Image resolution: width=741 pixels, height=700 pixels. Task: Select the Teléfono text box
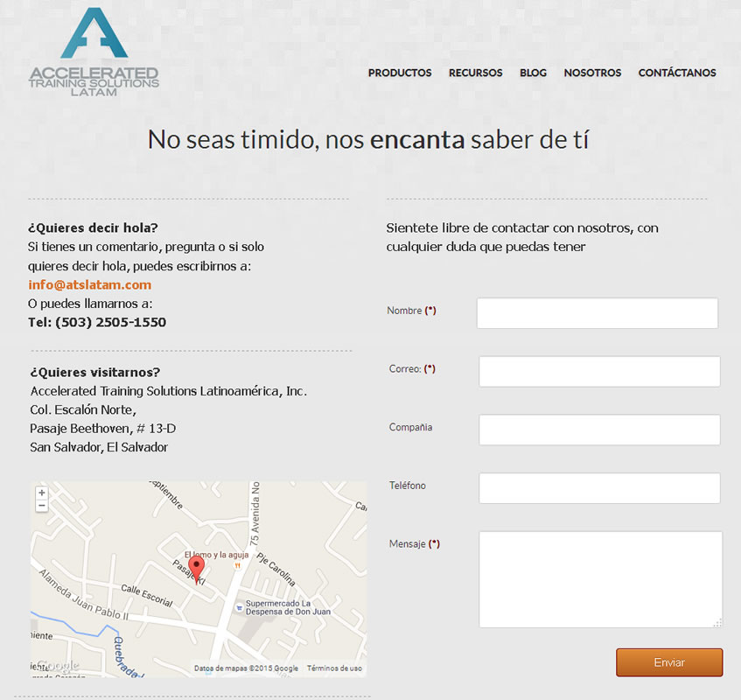coord(599,488)
